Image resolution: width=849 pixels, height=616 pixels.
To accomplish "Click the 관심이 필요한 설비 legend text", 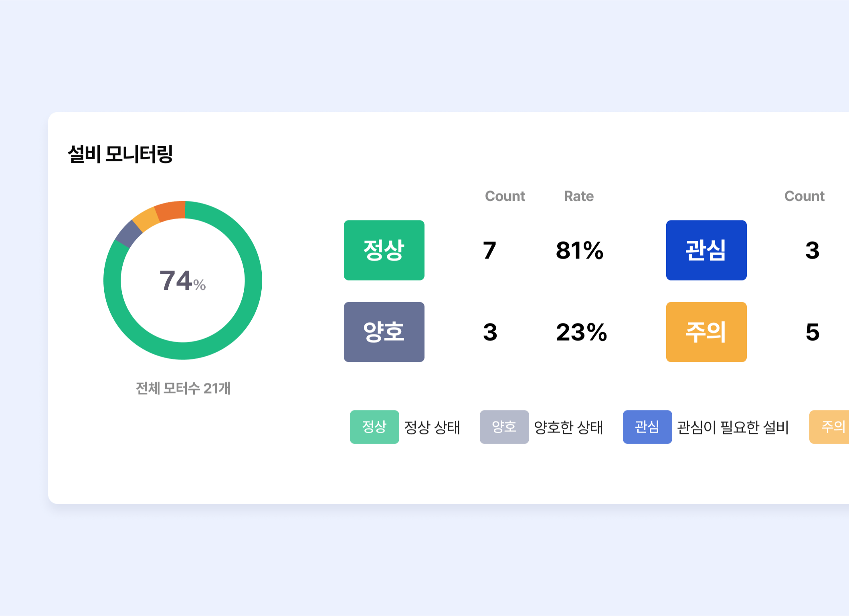I will (733, 427).
